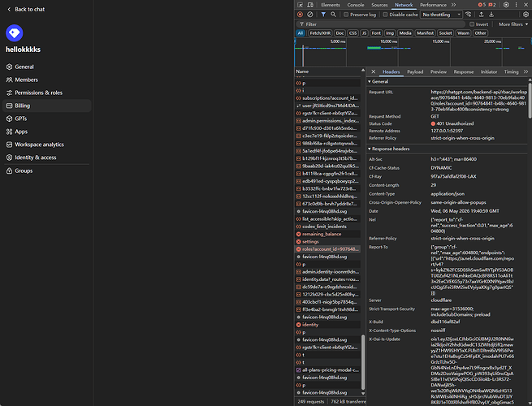
Task: Click the hellokkkks workspace diamond logo
Action: (x=15, y=33)
